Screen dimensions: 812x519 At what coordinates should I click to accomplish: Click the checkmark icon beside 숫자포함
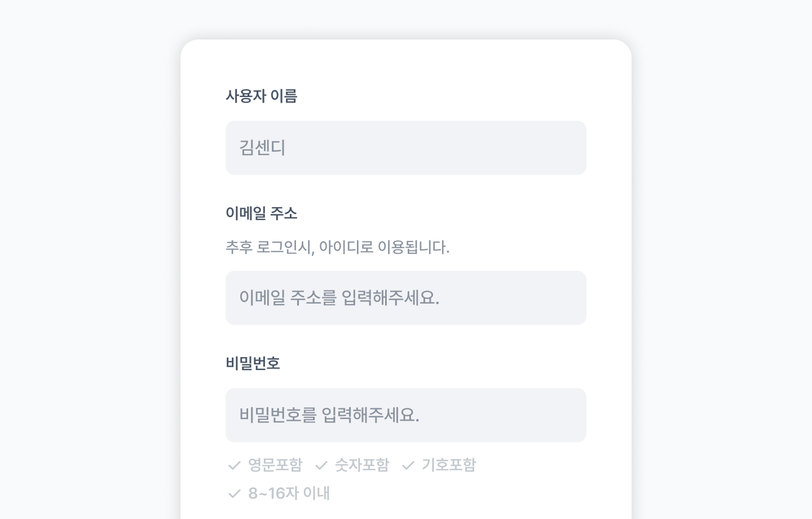(x=321, y=465)
